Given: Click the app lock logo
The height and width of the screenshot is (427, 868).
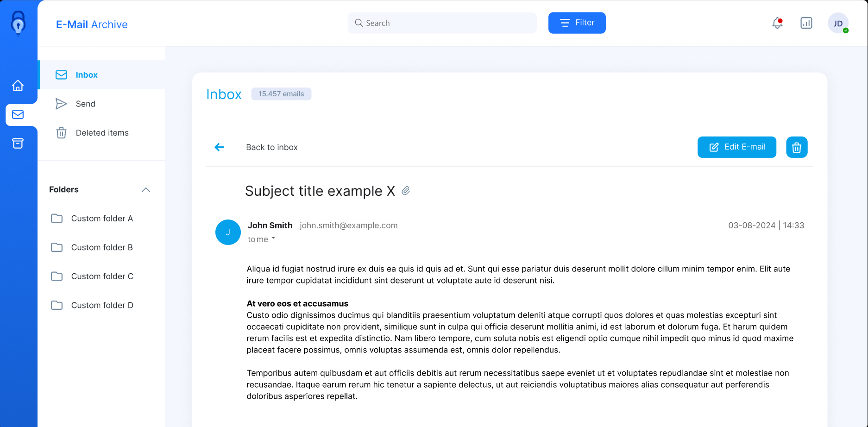Looking at the screenshot, I should [19, 23].
